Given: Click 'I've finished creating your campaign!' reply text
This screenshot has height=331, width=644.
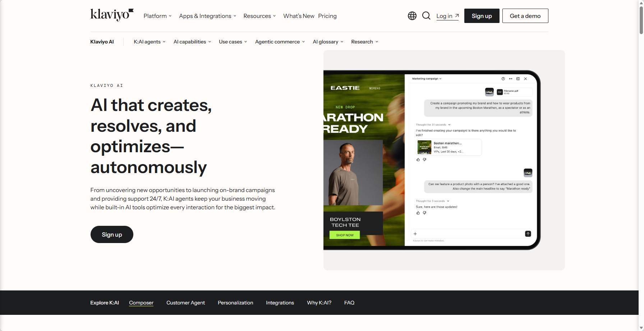Looking at the screenshot, I should 466,133.
